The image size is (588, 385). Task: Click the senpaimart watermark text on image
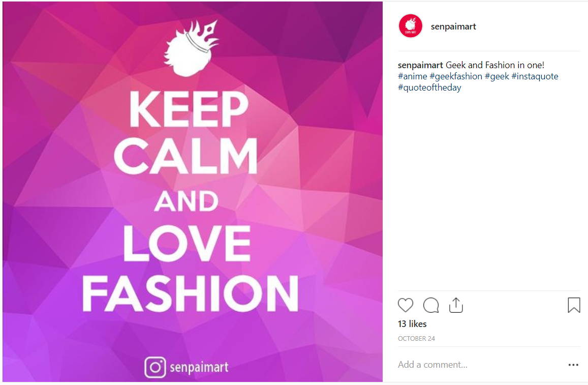pos(199,367)
